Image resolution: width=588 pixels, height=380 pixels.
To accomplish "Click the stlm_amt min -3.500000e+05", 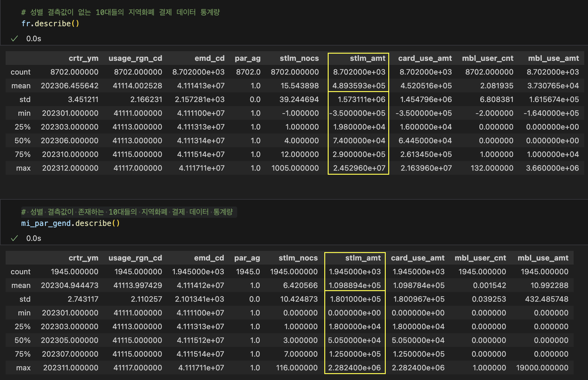I will 358,113.
